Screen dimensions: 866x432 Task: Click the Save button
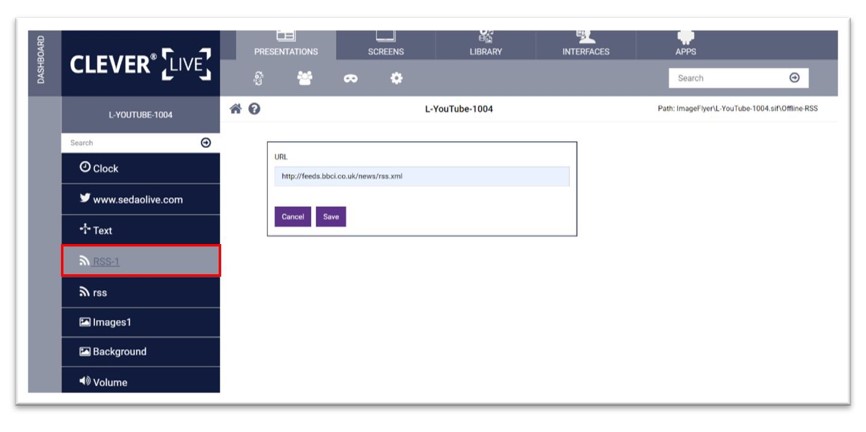331,217
